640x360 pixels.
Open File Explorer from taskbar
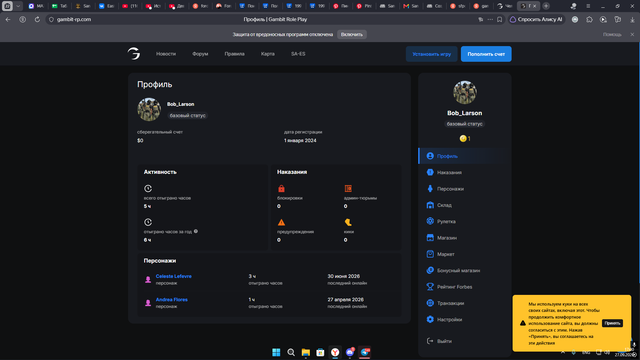(306, 352)
